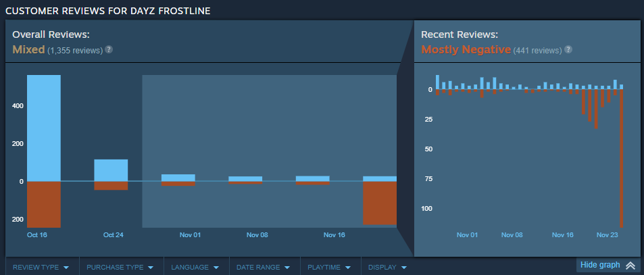Open the Display options dropdown
The image size is (644, 275).
(387, 267)
